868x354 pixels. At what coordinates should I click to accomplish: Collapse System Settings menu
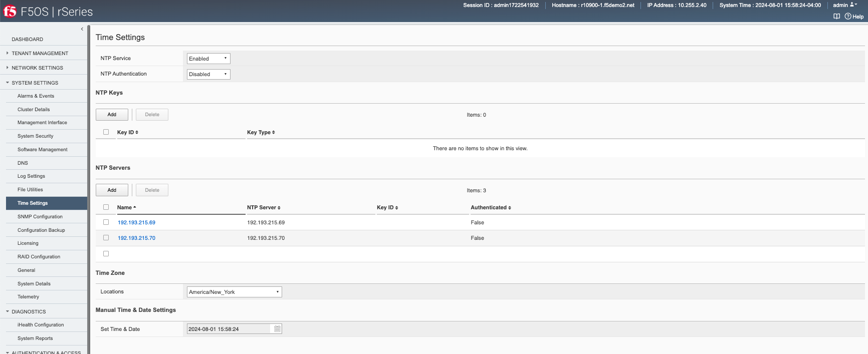35,83
